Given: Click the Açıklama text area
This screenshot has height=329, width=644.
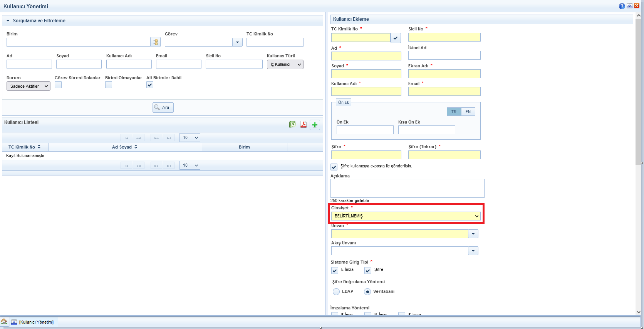Looking at the screenshot, I should pyautogui.click(x=407, y=188).
